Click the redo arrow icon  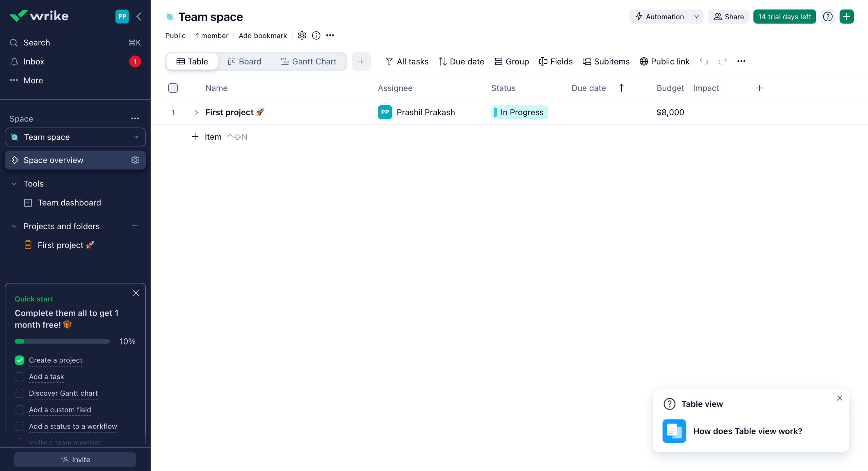click(x=722, y=61)
